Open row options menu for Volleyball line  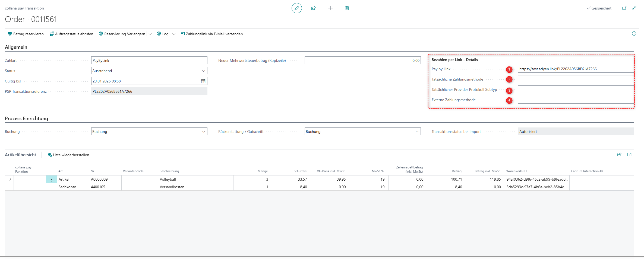tap(51, 179)
